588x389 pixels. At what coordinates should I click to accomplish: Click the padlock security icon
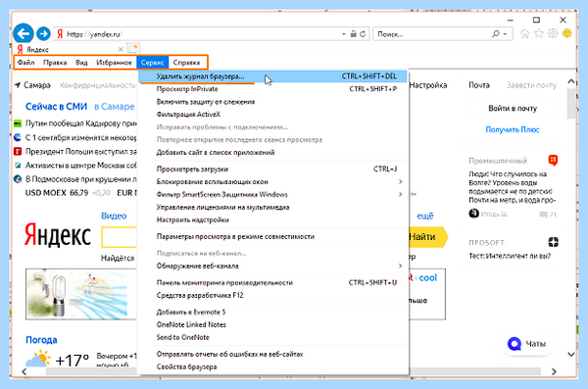[353, 34]
